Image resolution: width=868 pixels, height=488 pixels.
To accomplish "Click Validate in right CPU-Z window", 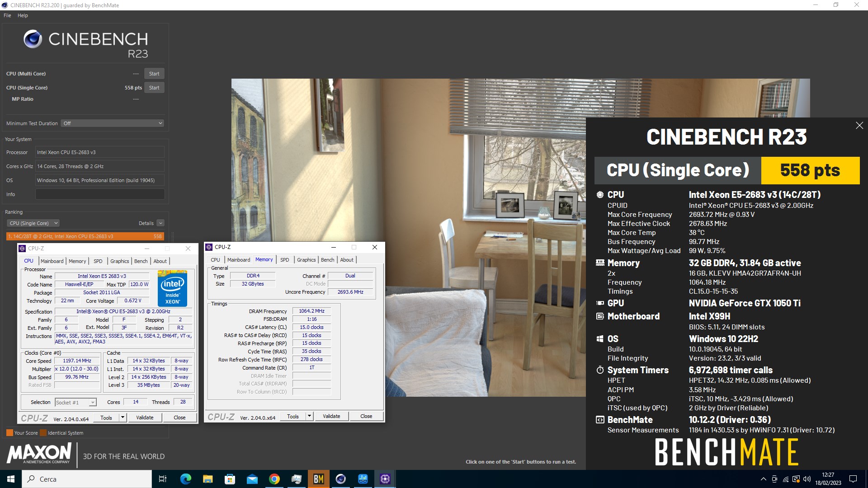I will (331, 416).
